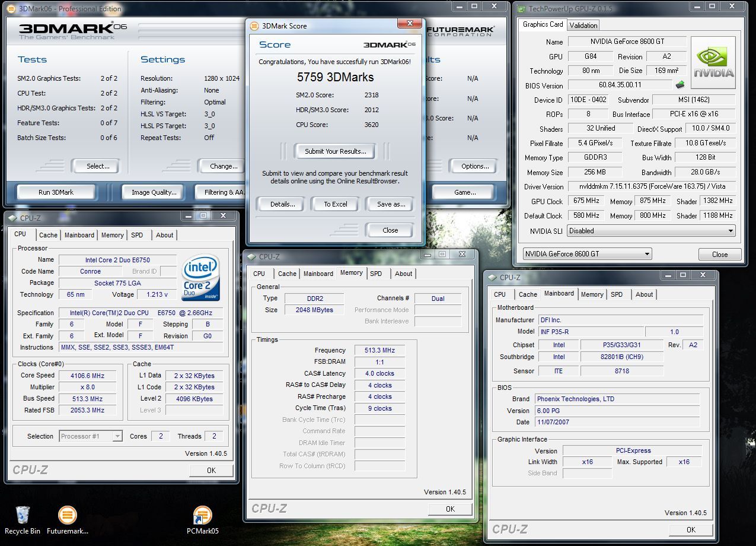The height and width of the screenshot is (546, 756).
Task: Click the Save as button
Action: [391, 204]
